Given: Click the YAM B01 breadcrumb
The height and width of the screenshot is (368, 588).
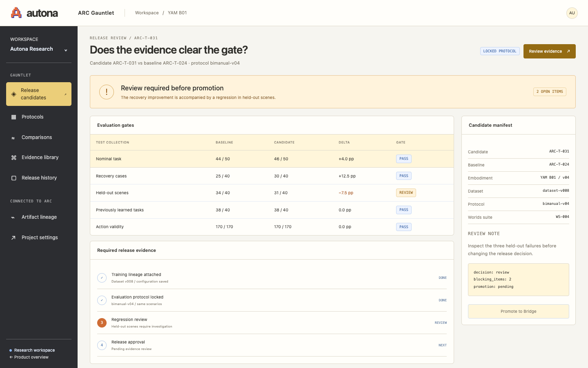Looking at the screenshot, I should [x=177, y=13].
